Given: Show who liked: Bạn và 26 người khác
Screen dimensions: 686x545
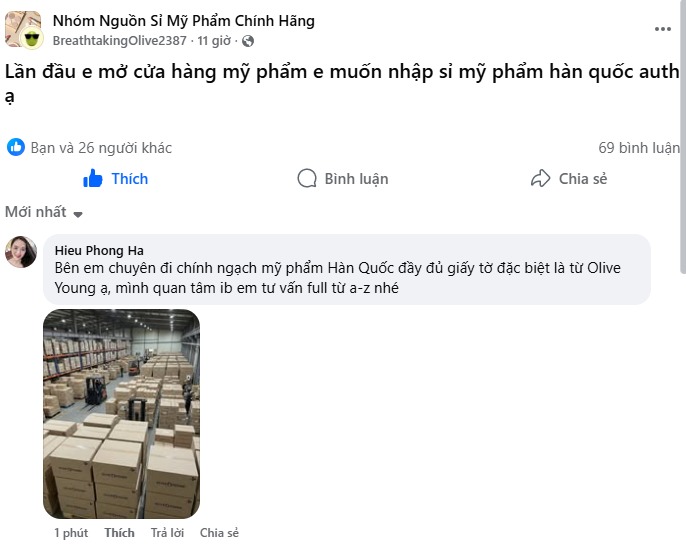Looking at the screenshot, I should (x=101, y=148).
